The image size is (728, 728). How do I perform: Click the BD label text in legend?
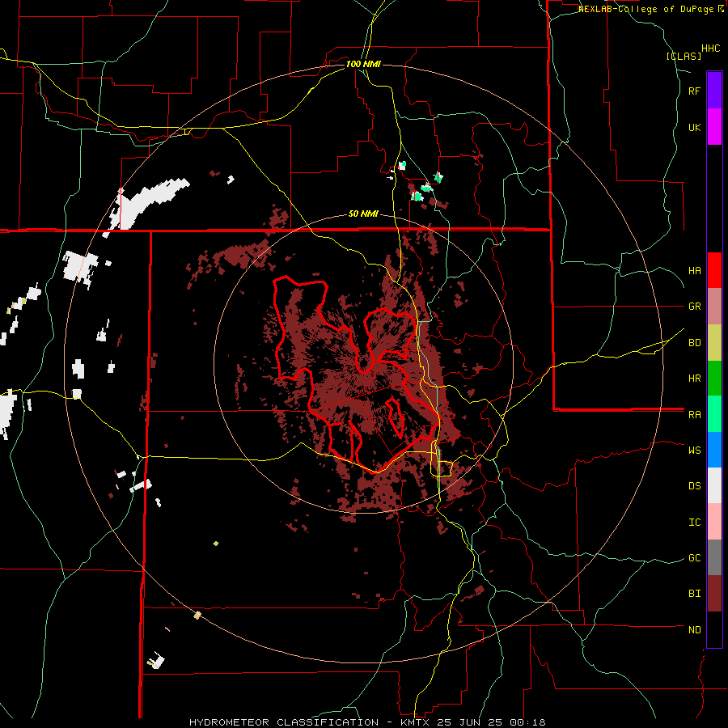tap(695, 343)
